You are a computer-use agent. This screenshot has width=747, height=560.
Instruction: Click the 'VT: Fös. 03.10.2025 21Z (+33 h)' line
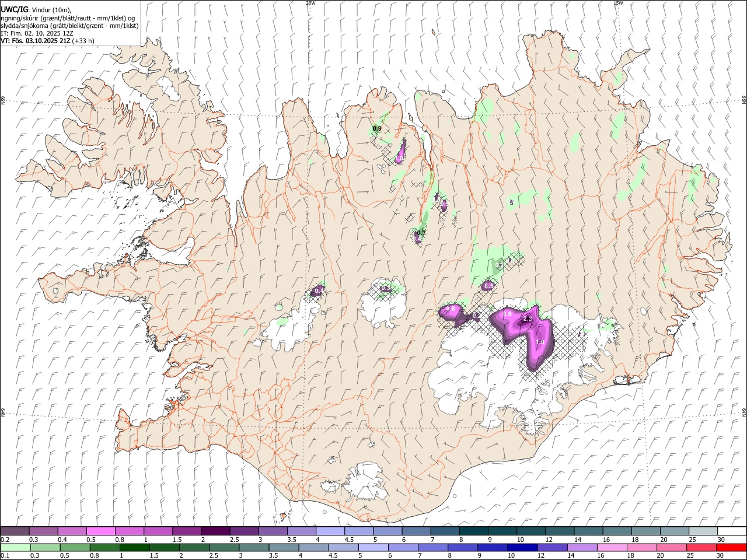click(x=47, y=41)
